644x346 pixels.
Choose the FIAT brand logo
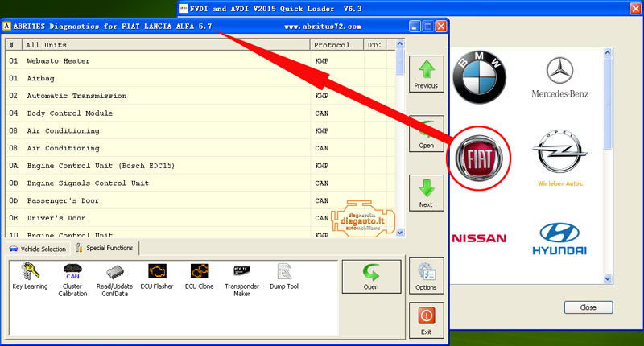480,154
